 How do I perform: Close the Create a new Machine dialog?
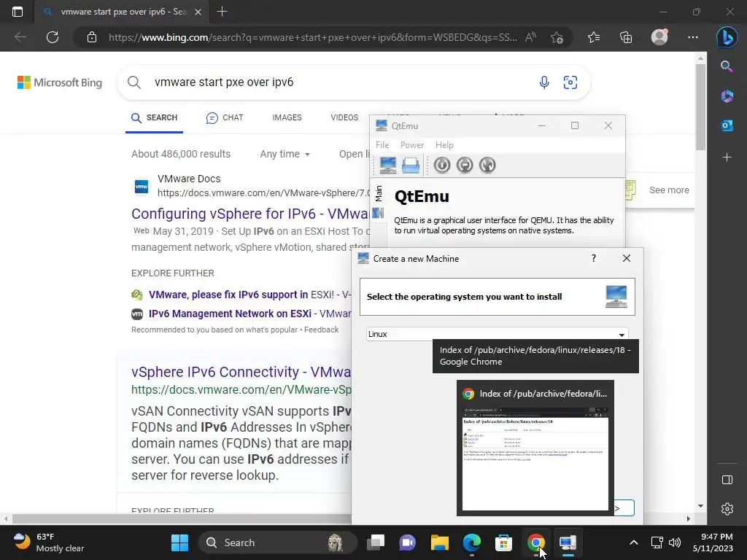627,258
